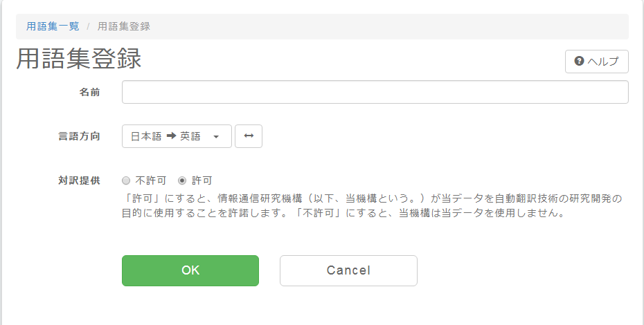Click the question mark help icon
The width and height of the screenshot is (644, 325).
pos(579,61)
